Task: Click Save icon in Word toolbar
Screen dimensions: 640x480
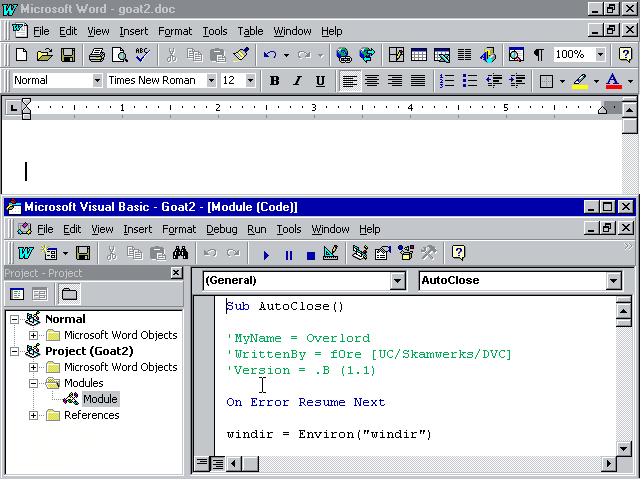Action: point(68,55)
